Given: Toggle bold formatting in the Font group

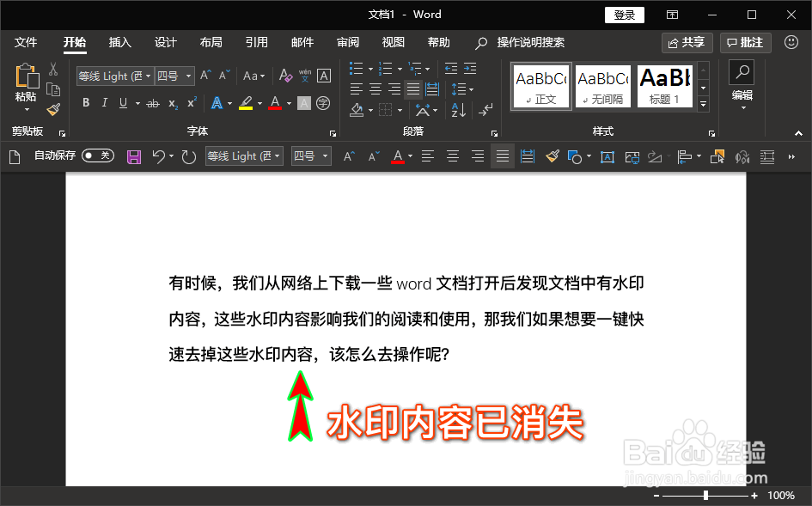Looking at the screenshot, I should coord(85,102).
